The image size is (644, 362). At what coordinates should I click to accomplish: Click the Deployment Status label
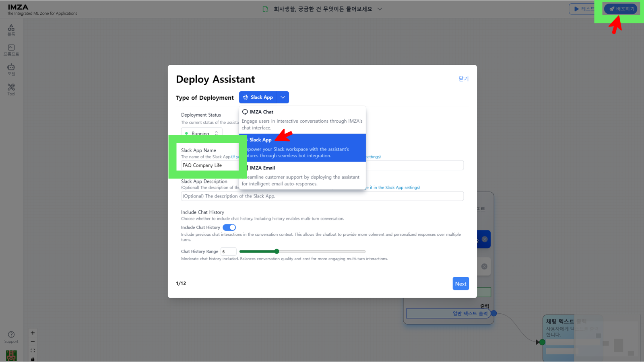click(201, 115)
